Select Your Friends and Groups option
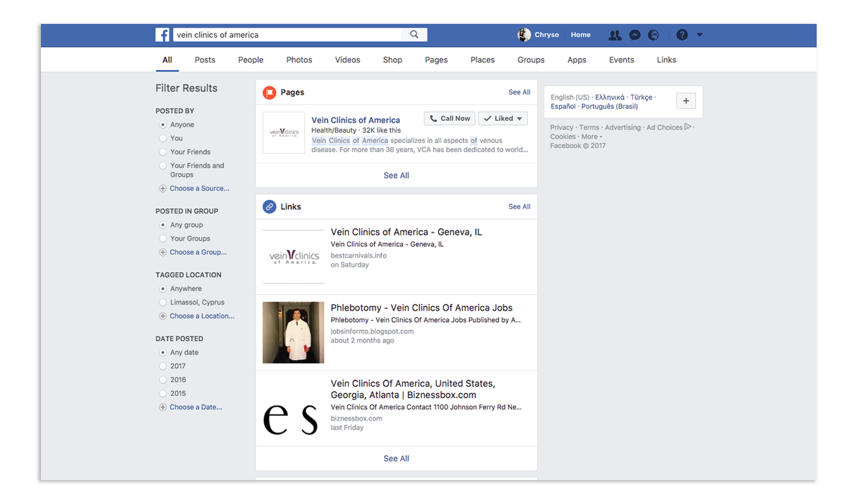Image resolution: width=857 pixels, height=504 pixels. (163, 166)
